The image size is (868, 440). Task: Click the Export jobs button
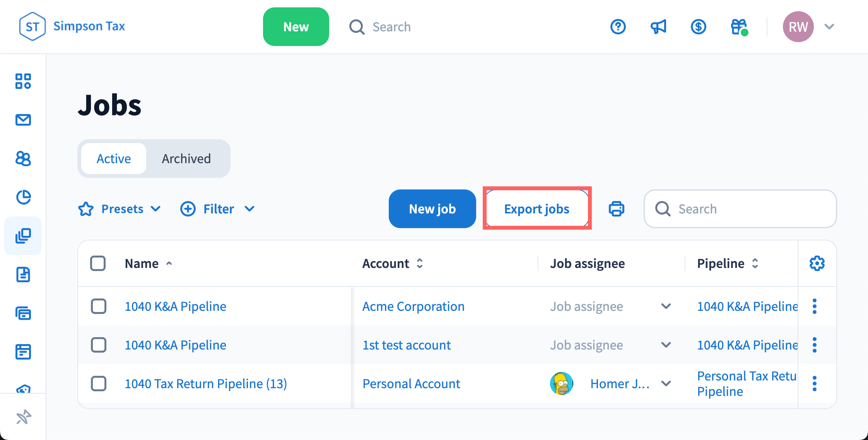point(537,209)
